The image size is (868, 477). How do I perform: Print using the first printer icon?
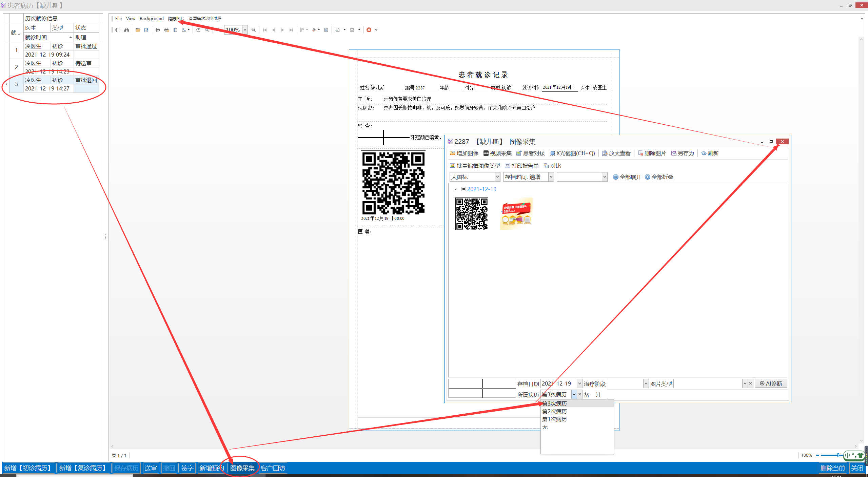click(x=158, y=30)
